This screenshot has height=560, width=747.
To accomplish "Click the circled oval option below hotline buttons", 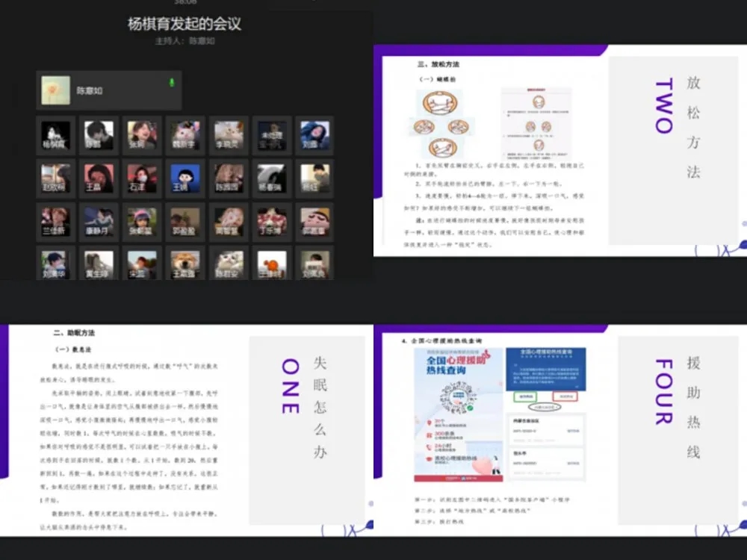I will click(546, 408).
